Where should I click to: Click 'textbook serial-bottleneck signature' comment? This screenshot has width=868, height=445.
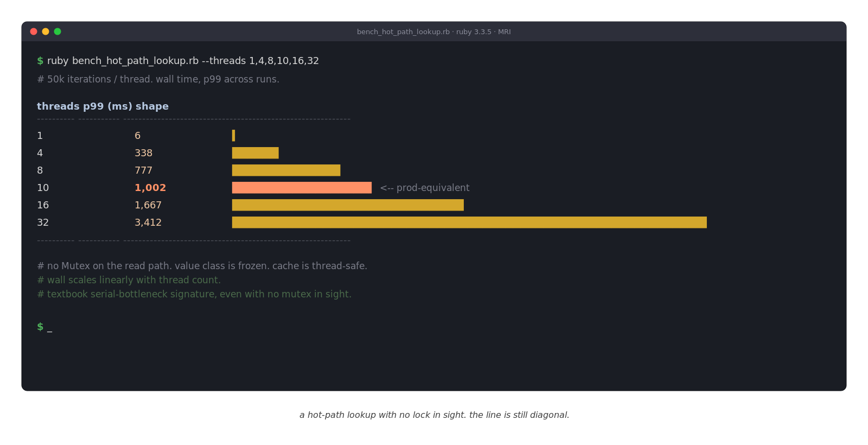coord(194,294)
